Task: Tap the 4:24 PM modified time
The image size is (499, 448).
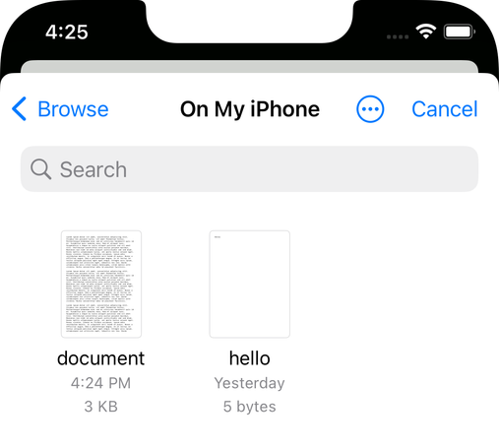Action: [x=100, y=383]
